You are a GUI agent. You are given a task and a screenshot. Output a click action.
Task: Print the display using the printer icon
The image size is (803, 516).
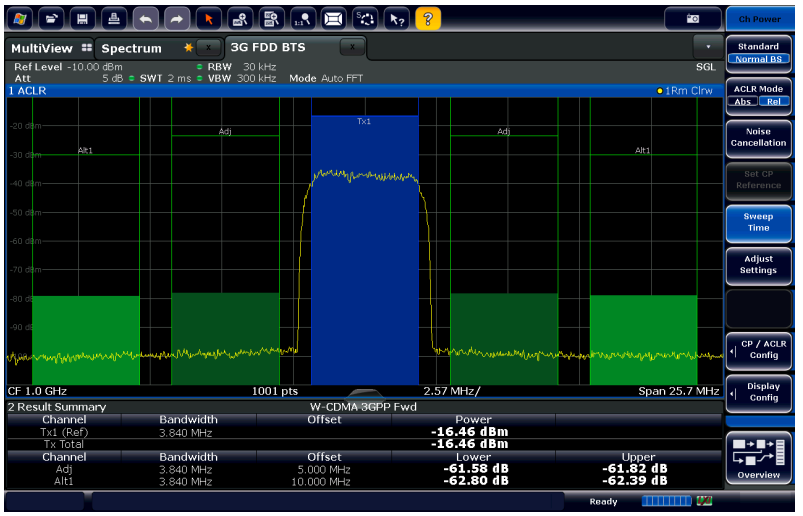coord(114,19)
